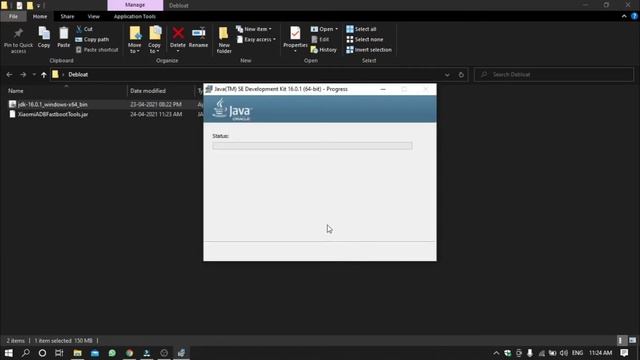The width and height of the screenshot is (640, 360).
Task: Click Select all
Action: 361,29
